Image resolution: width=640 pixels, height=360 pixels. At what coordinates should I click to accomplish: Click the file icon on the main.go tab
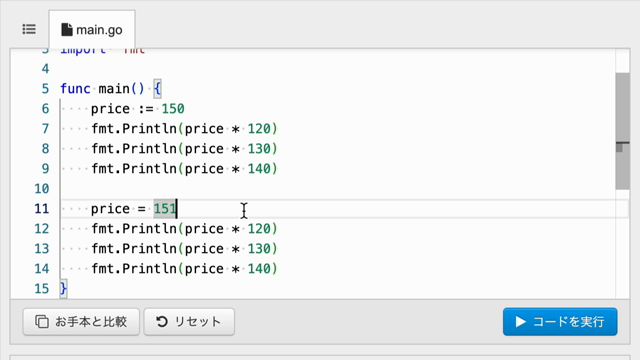pyautogui.click(x=67, y=30)
